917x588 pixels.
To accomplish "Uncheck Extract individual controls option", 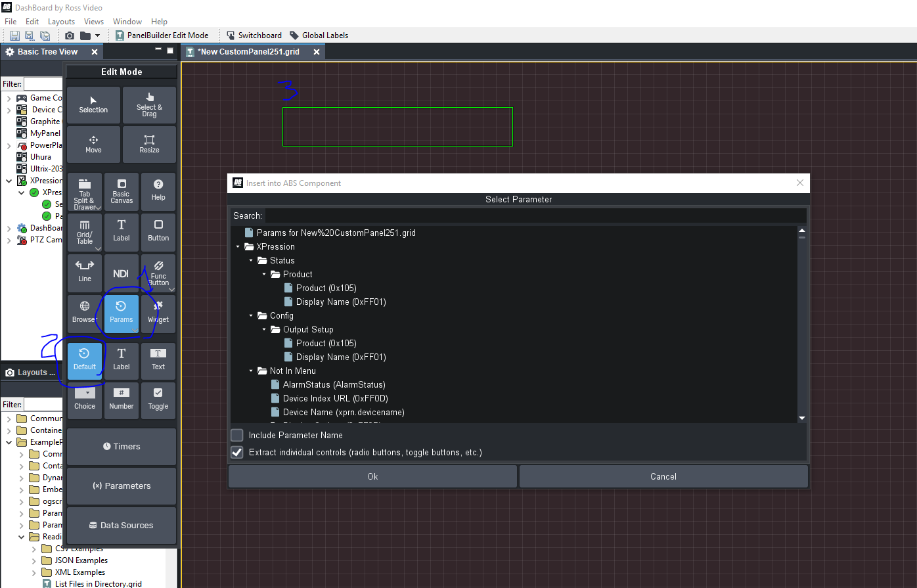I will [237, 452].
